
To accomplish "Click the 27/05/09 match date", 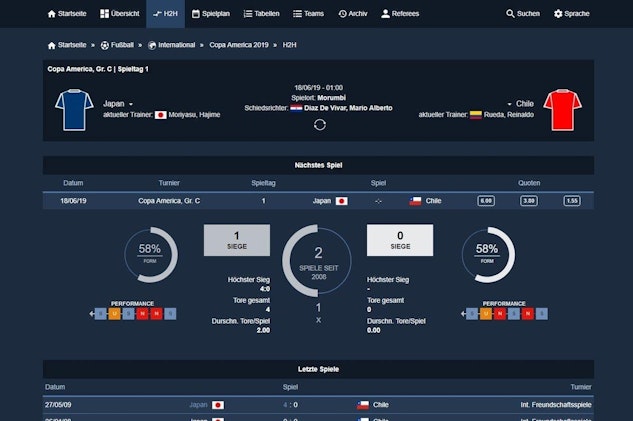I will (x=58, y=404).
